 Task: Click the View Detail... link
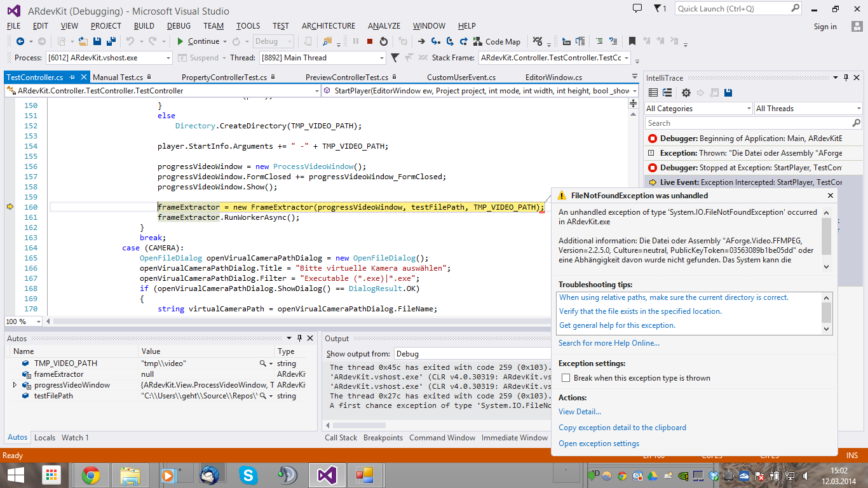[580, 412]
